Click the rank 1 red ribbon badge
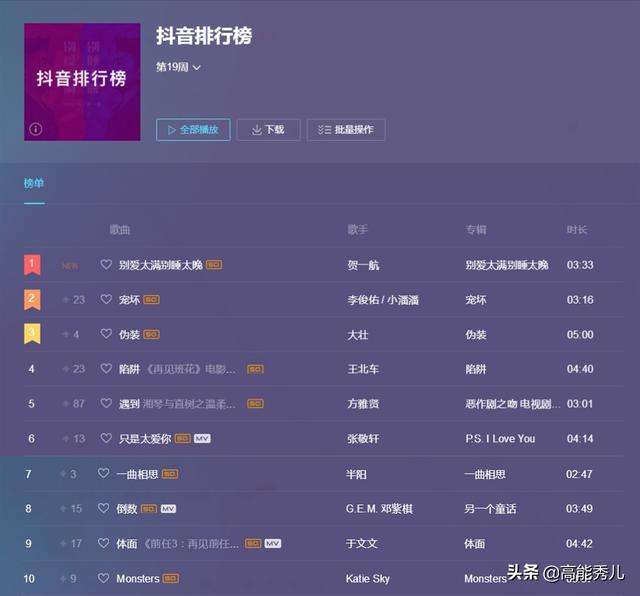 [32, 265]
